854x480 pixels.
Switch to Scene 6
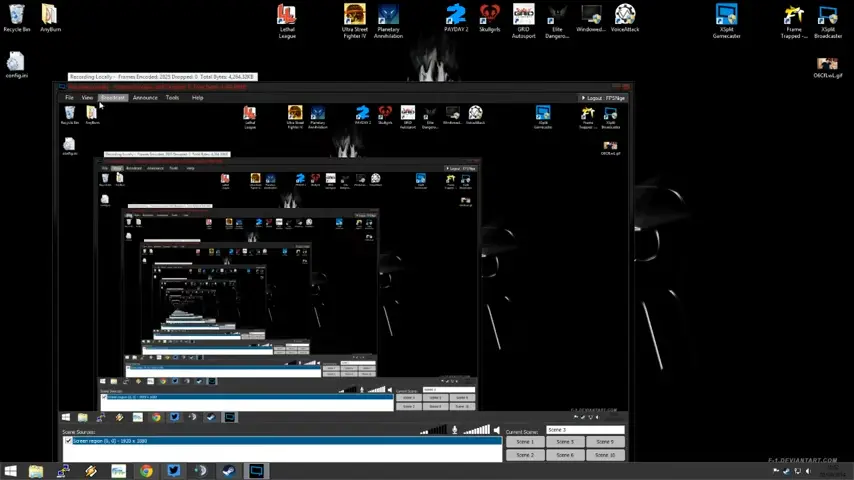(565, 455)
